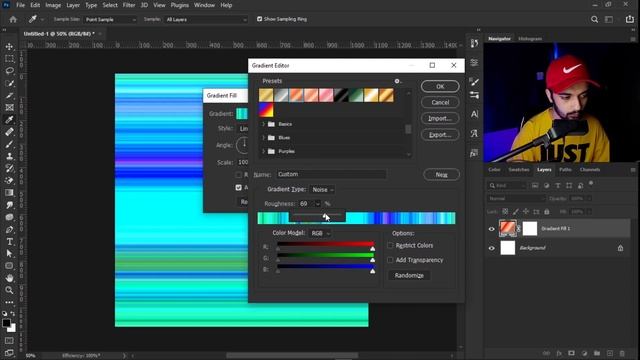Click the Roughness dropdown arrow
The image size is (640, 360).
coord(318,204)
